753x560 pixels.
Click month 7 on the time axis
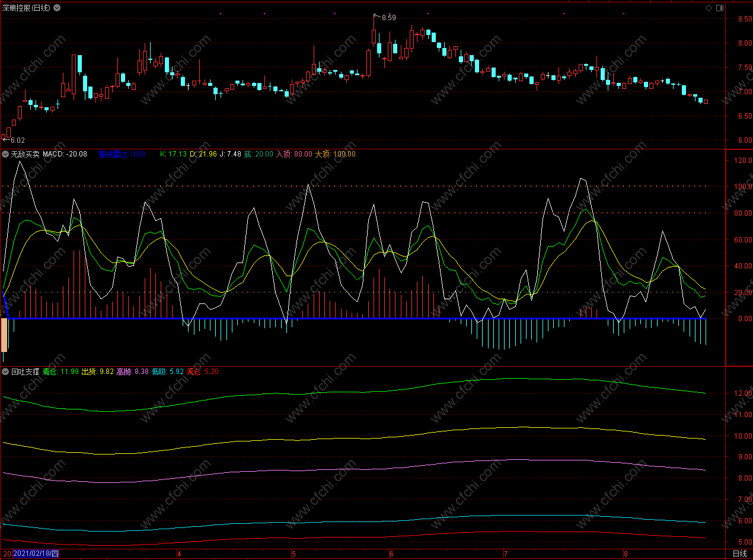506,553
